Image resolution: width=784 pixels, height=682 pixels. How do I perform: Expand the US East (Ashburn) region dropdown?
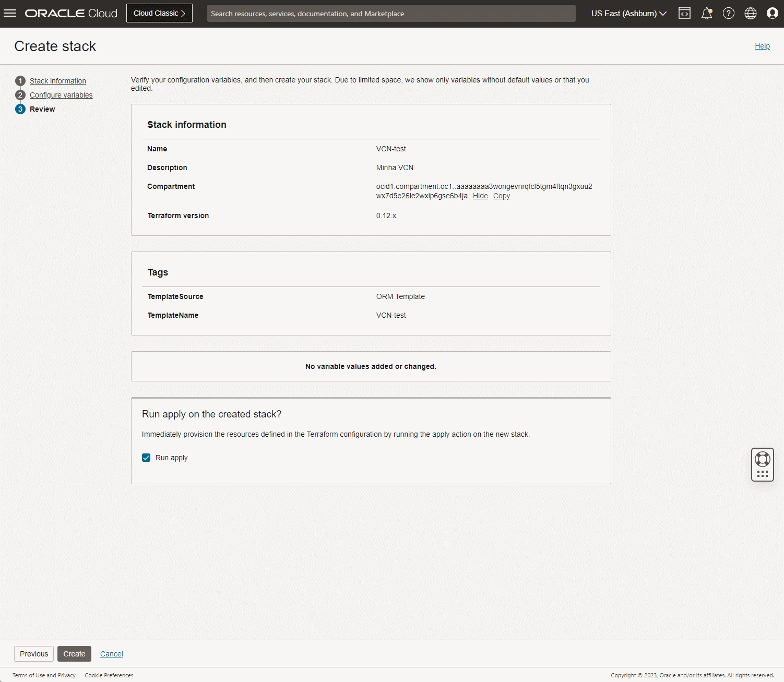pyautogui.click(x=628, y=14)
